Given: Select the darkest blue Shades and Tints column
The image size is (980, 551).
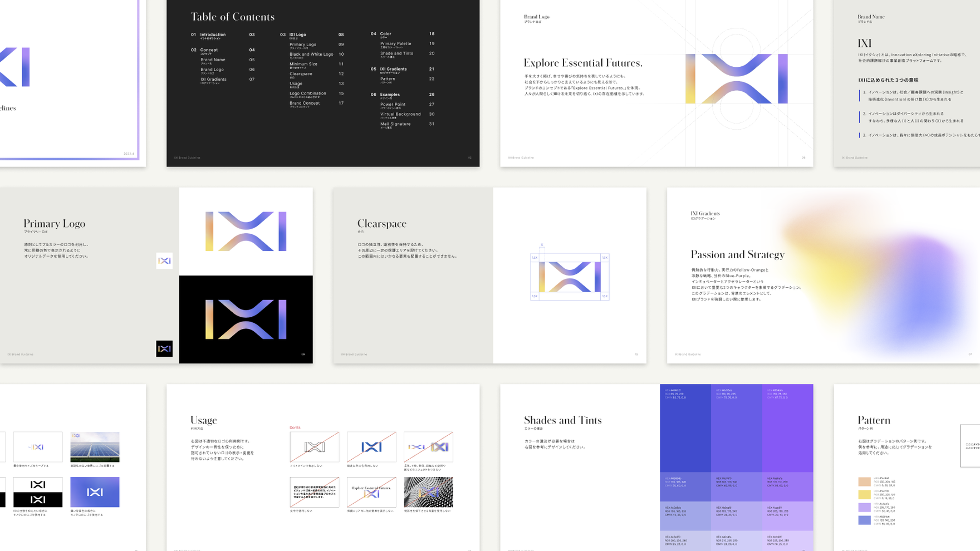Looking at the screenshot, I should point(685,429).
